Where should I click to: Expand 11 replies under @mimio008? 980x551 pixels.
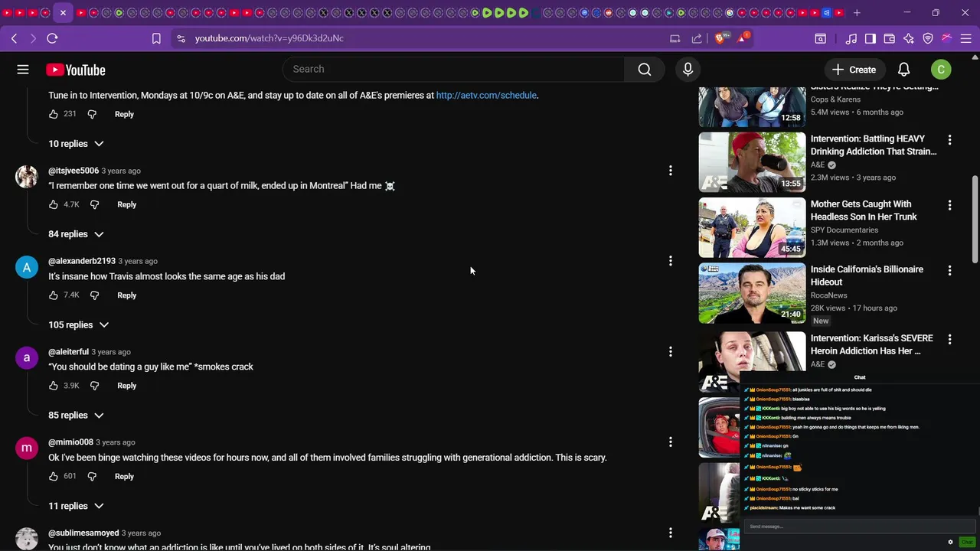point(76,506)
